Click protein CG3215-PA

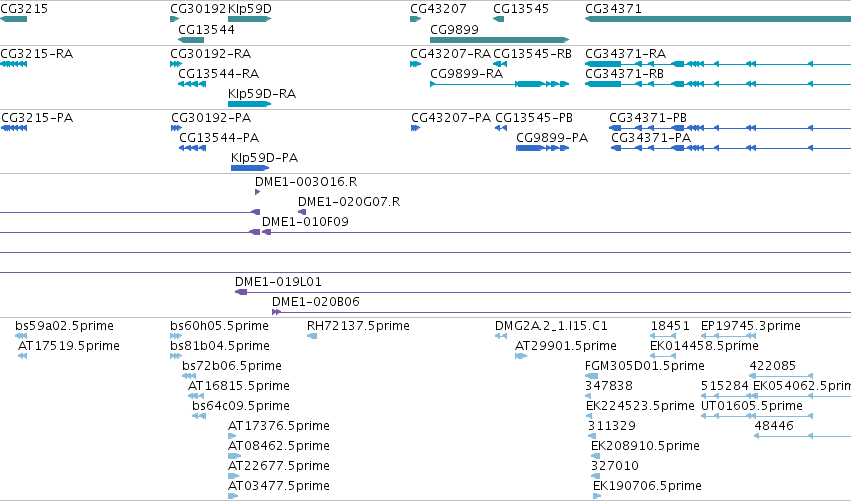(37, 118)
